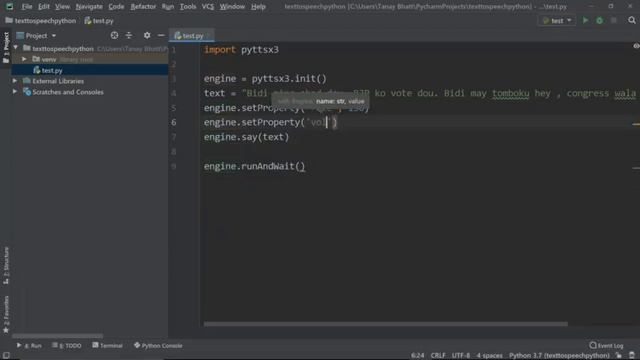Viewport: 640px width, 360px height.
Task: Open the Favorites side tool window
Action: tap(6, 314)
